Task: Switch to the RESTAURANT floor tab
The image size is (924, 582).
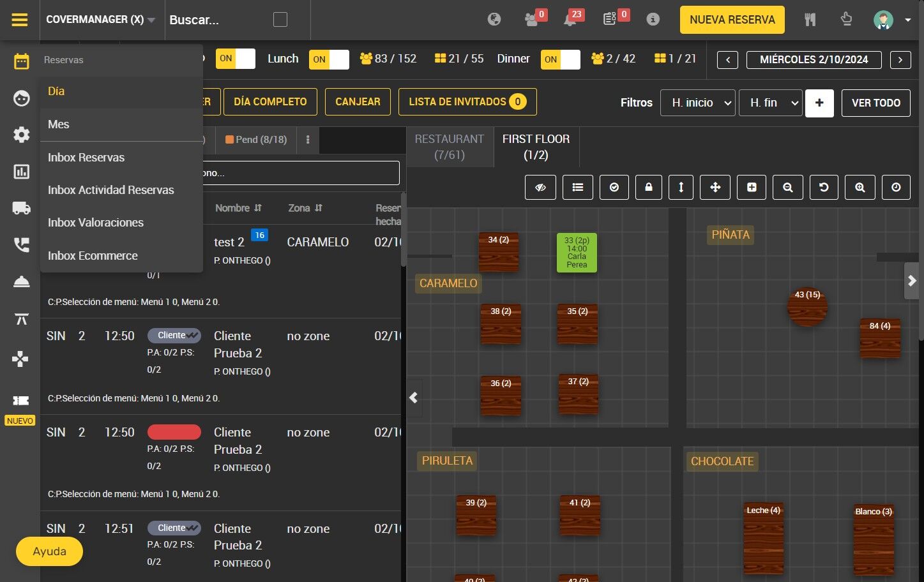Action: [449, 147]
